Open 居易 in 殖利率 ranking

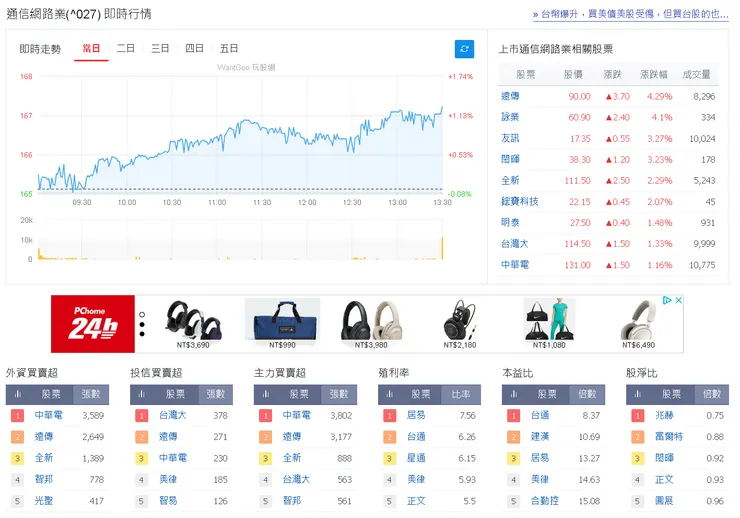[x=416, y=415]
